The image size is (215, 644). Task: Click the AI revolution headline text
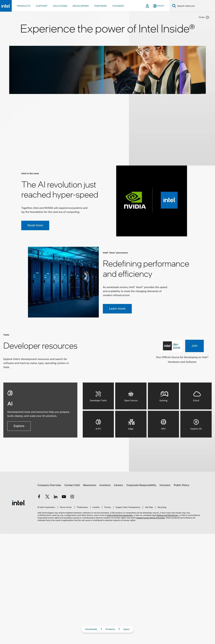60,189
